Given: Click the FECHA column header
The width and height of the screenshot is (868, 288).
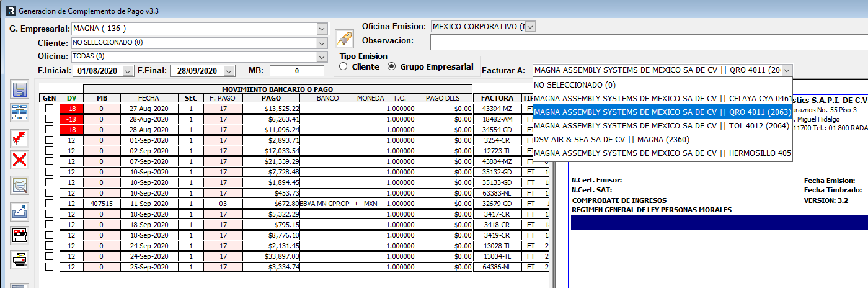Looking at the screenshot, I should 149,98.
